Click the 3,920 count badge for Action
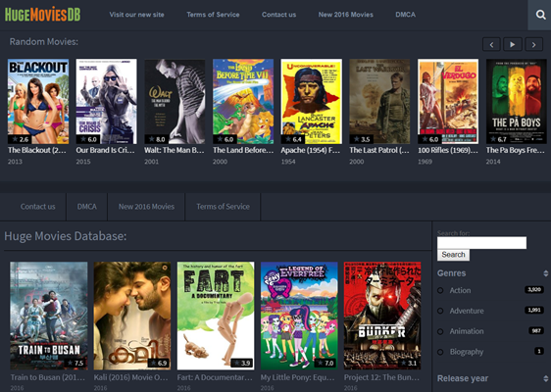 coord(534,290)
